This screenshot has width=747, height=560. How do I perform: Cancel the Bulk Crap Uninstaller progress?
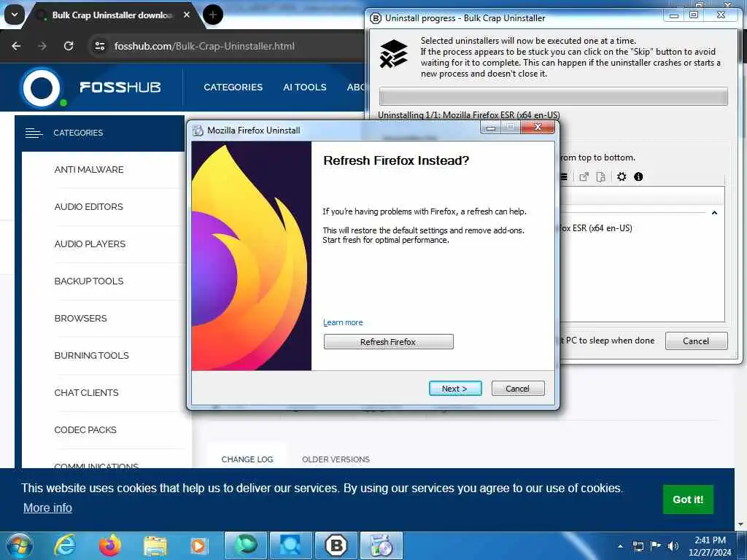click(696, 341)
